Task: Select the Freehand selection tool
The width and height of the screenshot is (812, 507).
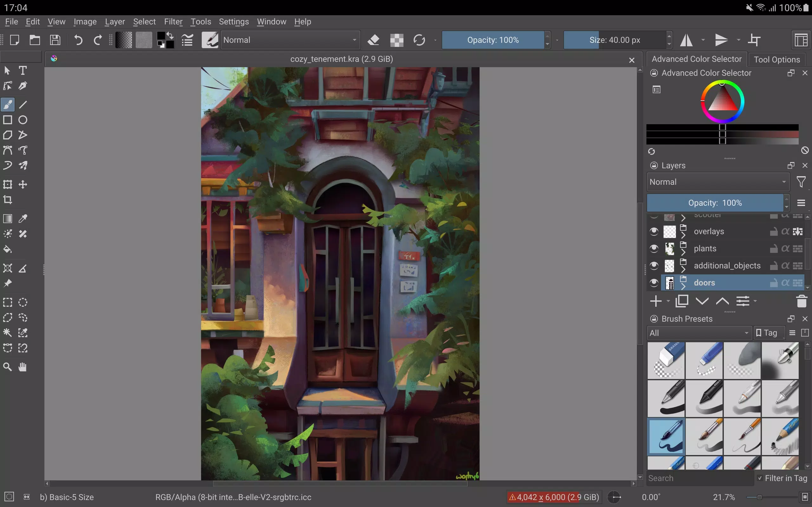Action: tap(23, 317)
